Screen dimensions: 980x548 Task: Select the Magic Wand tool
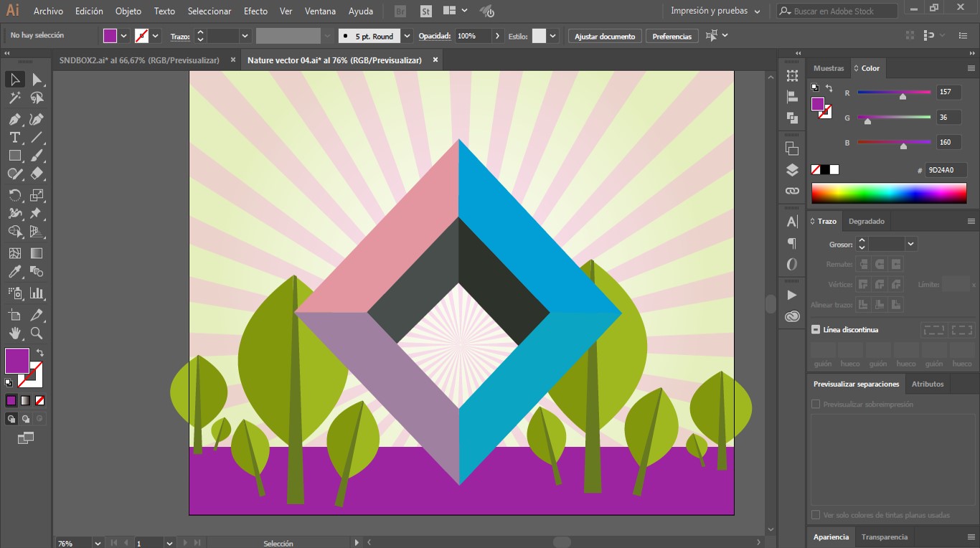[x=15, y=98]
